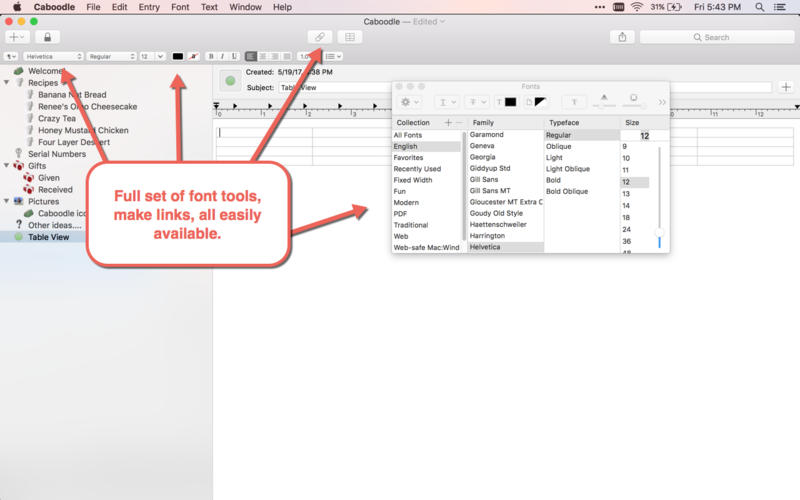Viewport: 800px width, 500px height.
Task: Align text right
Action: (x=274, y=56)
